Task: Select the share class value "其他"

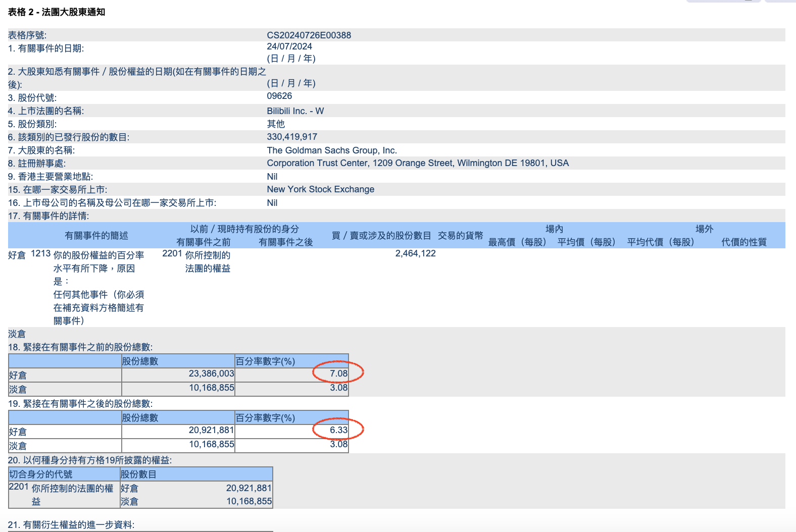Action: tap(276, 124)
